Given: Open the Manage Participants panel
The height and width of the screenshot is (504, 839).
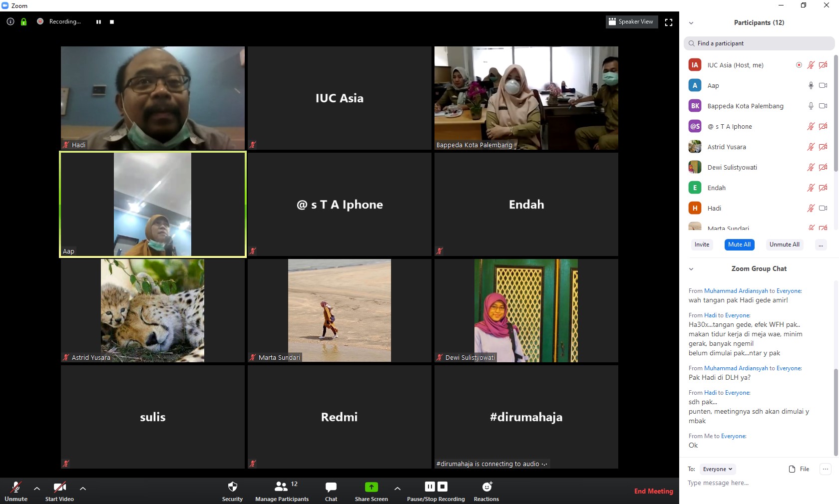Looking at the screenshot, I should pyautogui.click(x=282, y=487).
